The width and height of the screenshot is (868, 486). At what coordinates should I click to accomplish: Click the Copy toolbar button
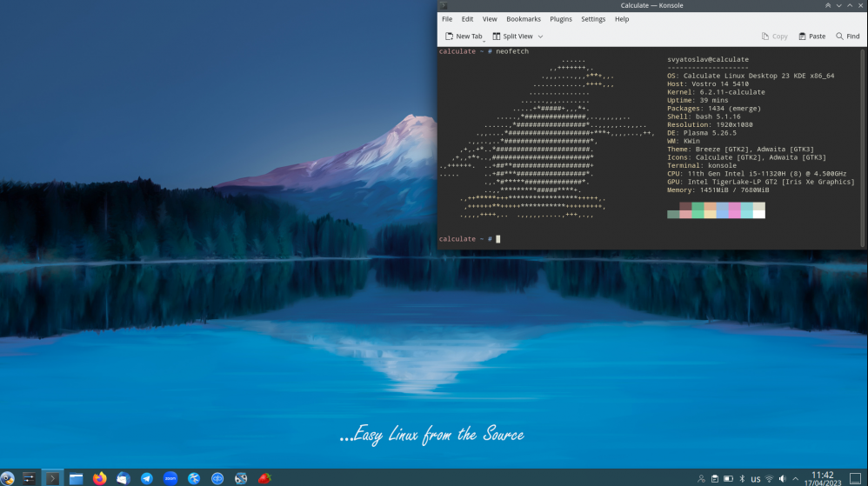point(774,37)
